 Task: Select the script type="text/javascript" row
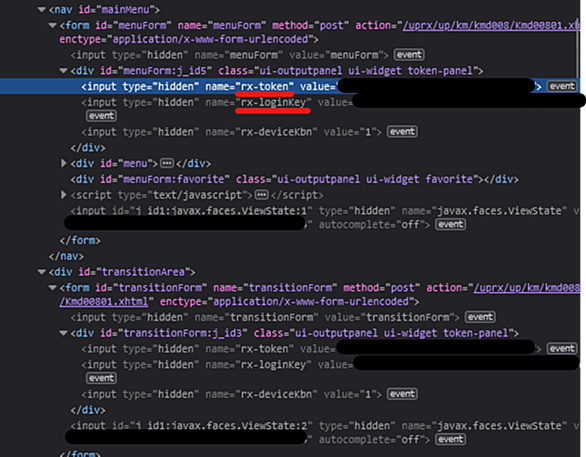point(197,195)
